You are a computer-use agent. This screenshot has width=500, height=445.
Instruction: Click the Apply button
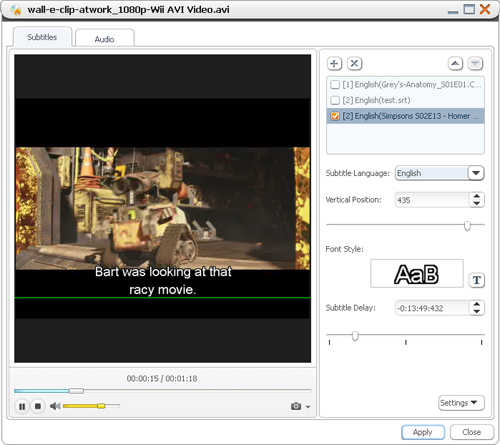tap(423, 432)
